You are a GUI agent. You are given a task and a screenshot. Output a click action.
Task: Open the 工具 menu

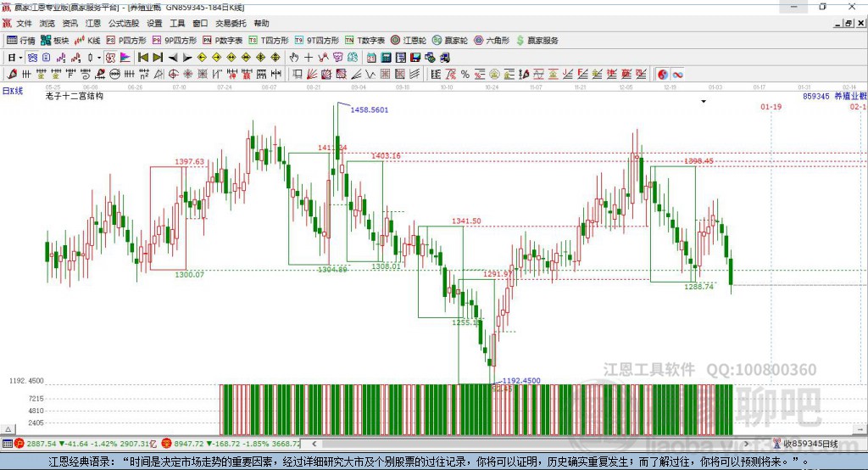[177, 23]
